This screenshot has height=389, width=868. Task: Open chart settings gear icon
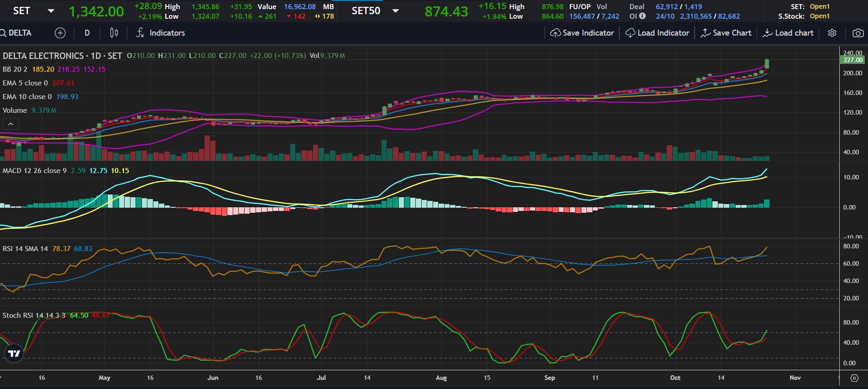click(832, 33)
